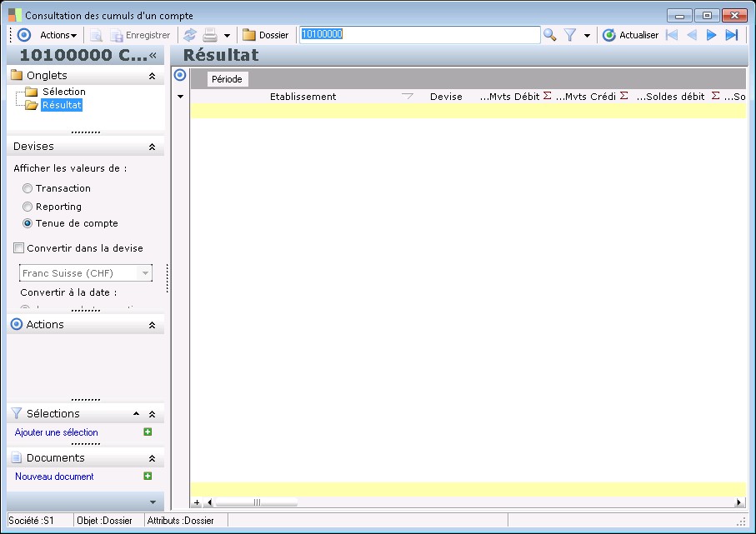The height and width of the screenshot is (534, 756).
Task: Click Société :S1 status bar entry
Action: point(32,521)
